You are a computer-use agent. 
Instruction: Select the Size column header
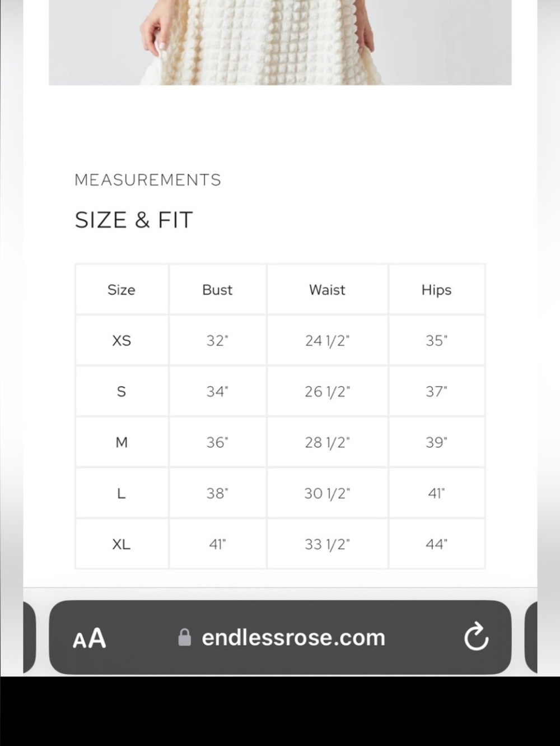(x=122, y=290)
